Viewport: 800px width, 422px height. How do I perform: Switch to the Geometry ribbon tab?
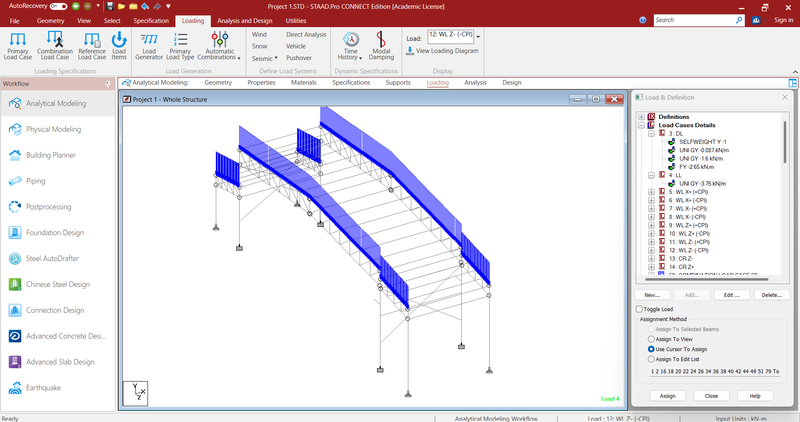[51, 21]
